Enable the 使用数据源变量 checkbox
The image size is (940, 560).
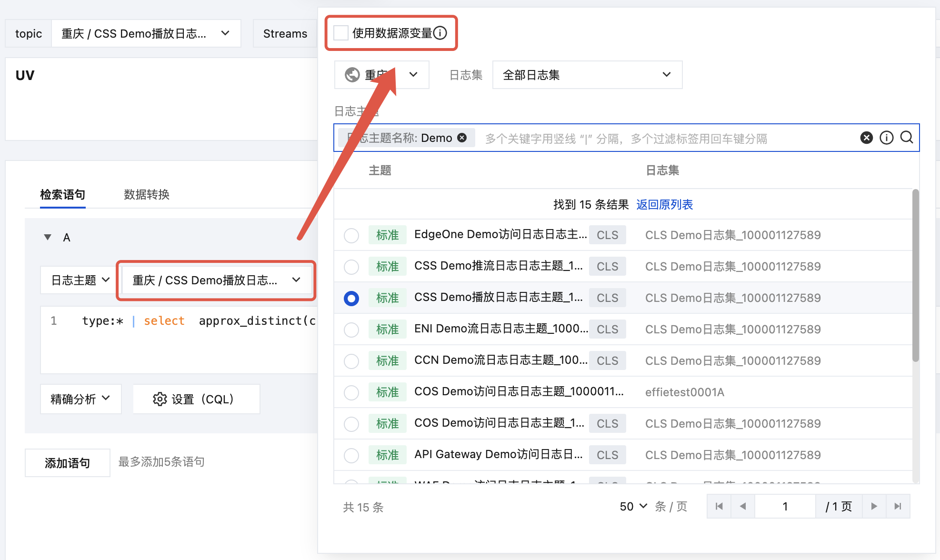[x=341, y=33]
